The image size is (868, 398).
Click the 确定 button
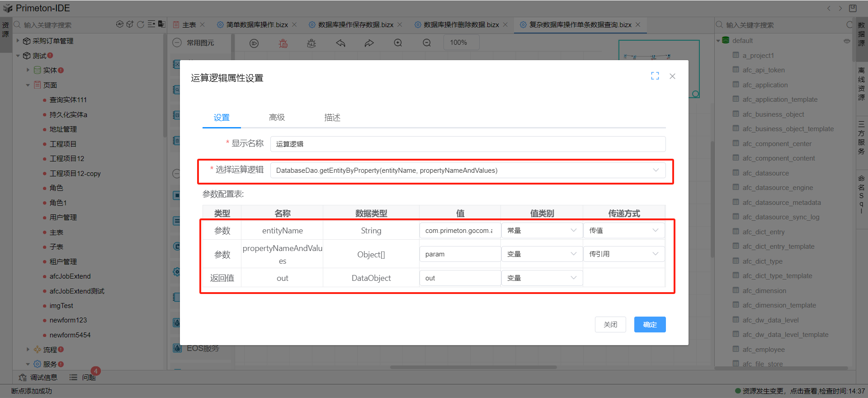tap(650, 325)
